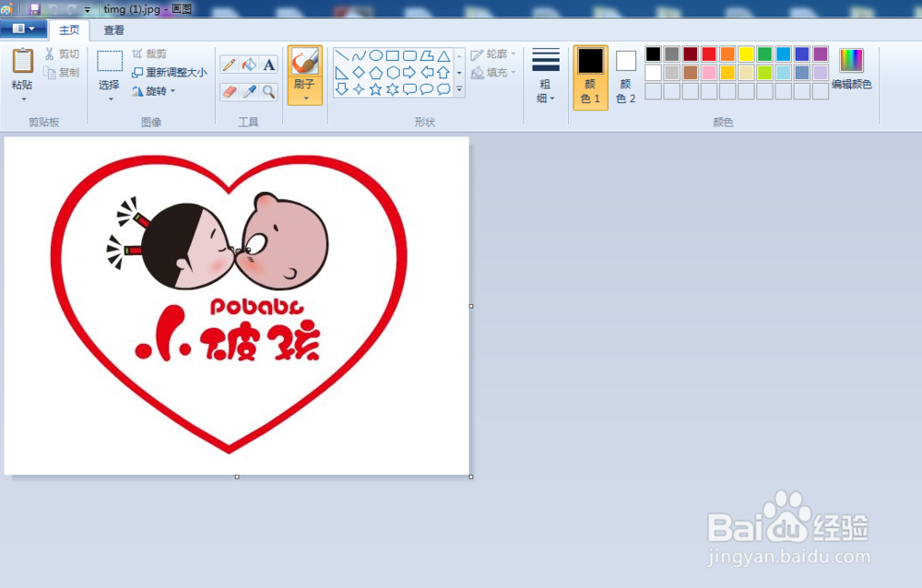This screenshot has height=588, width=922.
Task: Choose the Rectangle shape
Action: (x=393, y=56)
